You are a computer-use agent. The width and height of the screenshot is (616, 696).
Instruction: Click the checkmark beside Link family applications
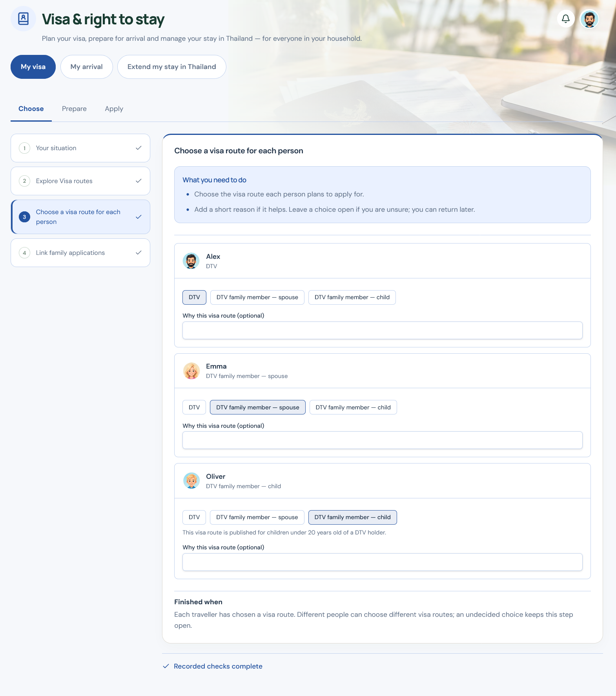pyautogui.click(x=139, y=253)
